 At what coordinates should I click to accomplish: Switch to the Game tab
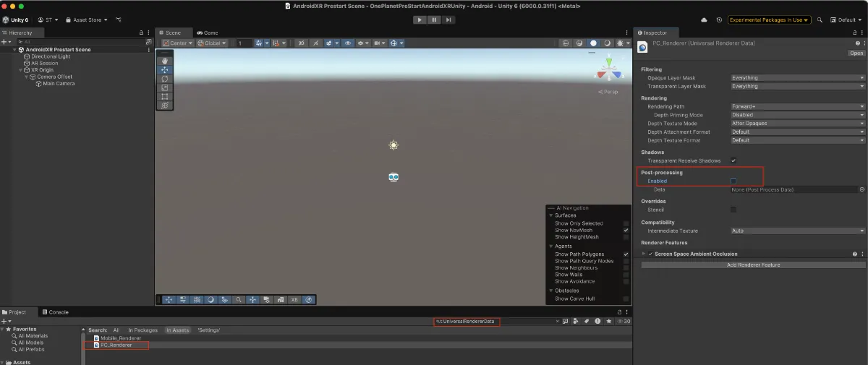(207, 33)
